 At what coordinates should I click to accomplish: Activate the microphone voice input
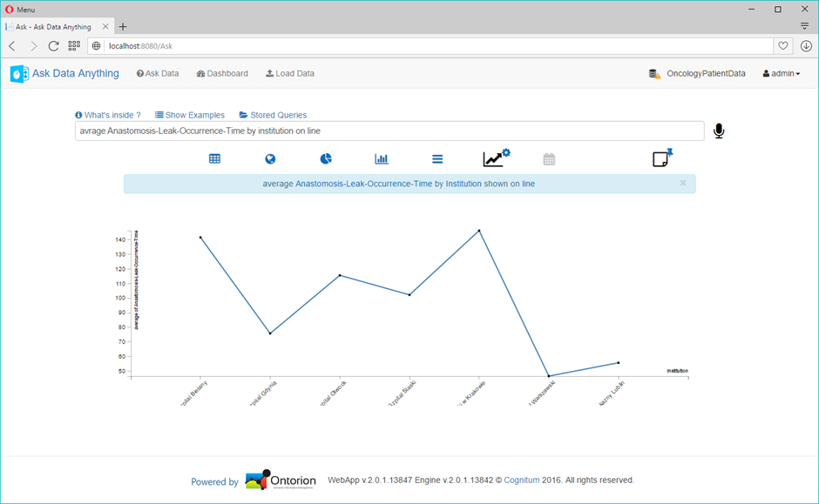click(x=719, y=131)
